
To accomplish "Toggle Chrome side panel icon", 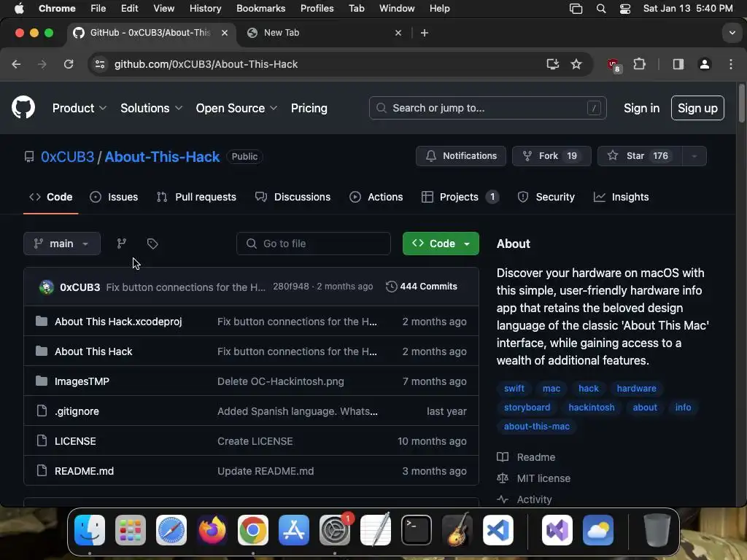I will [678, 64].
